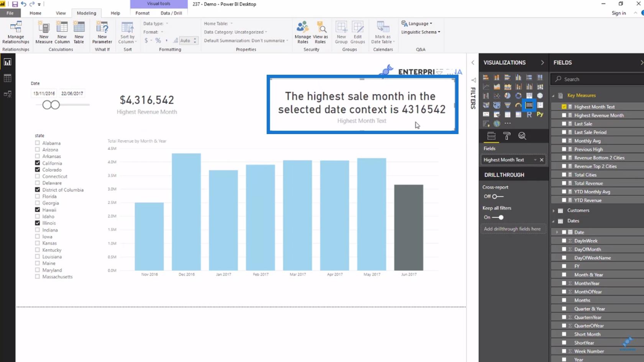Collapse the Visualizations pane chevron
Screen dimensions: 644x362
pos(542,62)
